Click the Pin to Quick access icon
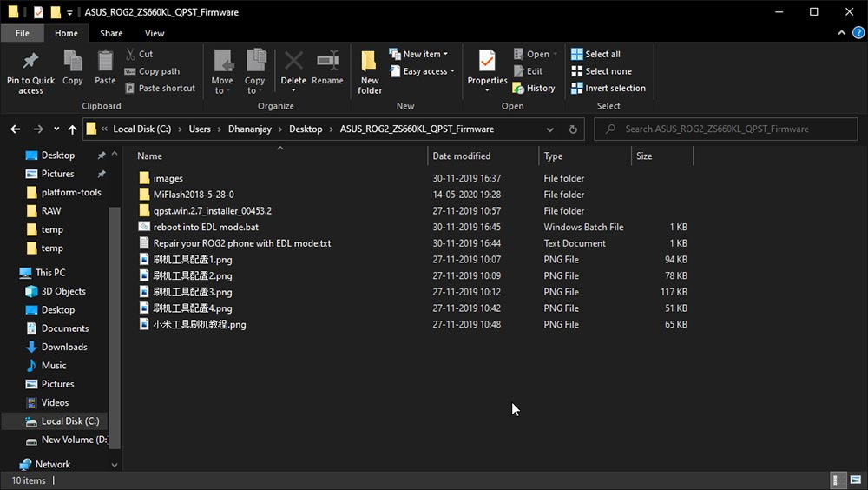The width and height of the screenshot is (868, 490). point(30,61)
